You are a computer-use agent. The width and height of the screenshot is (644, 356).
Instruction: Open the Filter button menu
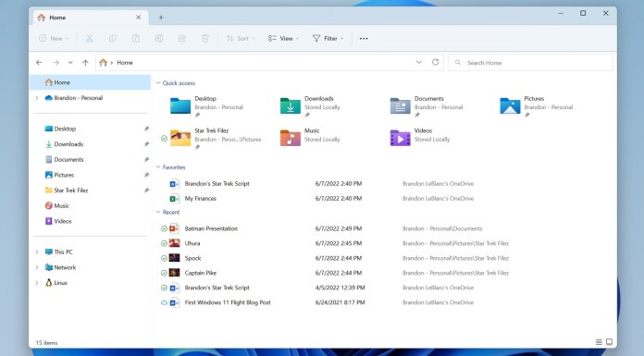[328, 39]
